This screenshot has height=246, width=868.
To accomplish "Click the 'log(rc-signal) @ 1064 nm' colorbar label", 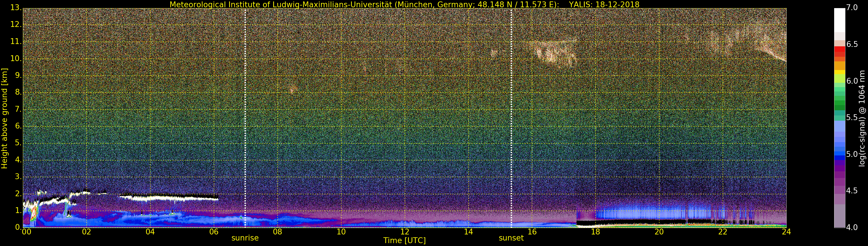I will [x=862, y=118].
